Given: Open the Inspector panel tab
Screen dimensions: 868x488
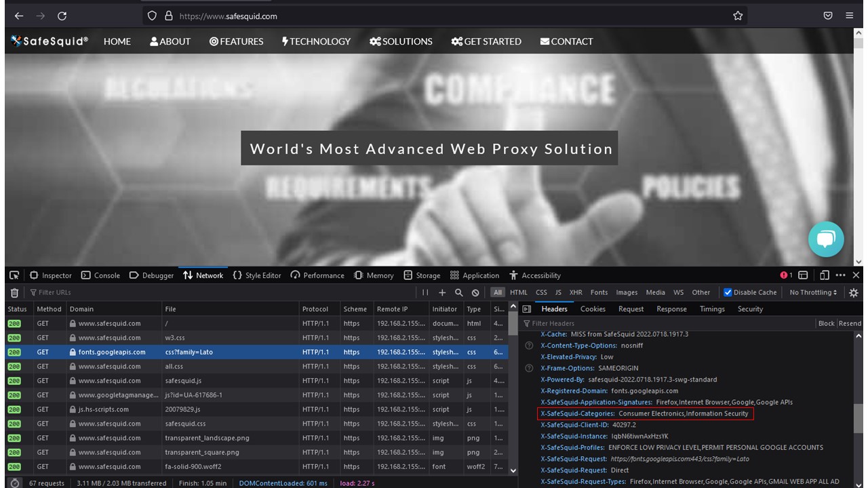Looking at the screenshot, I should point(51,275).
